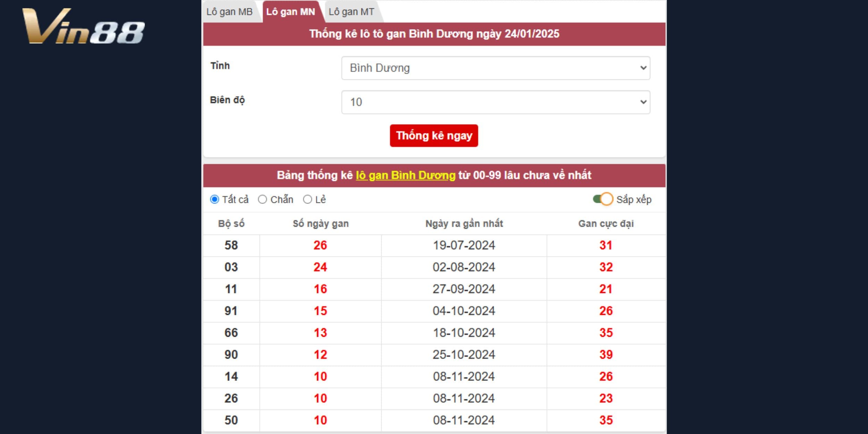Click the Gan cực đại column header
868x434 pixels.
point(606,224)
